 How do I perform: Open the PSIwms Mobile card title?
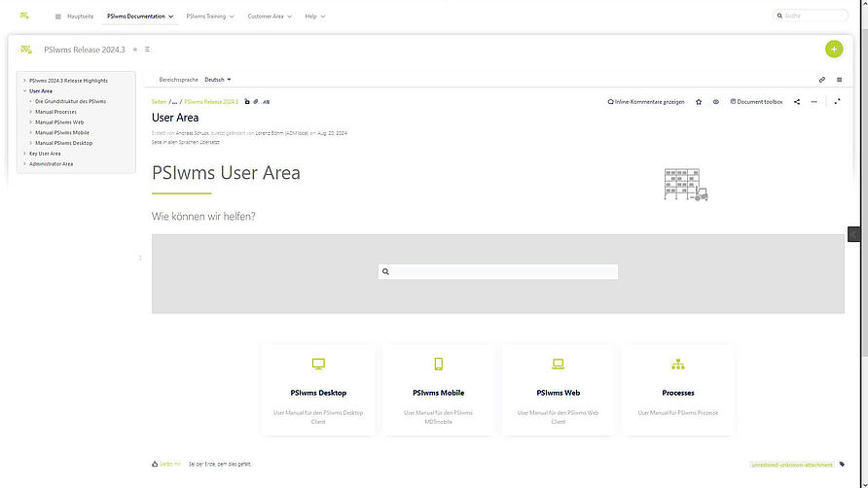(439, 393)
